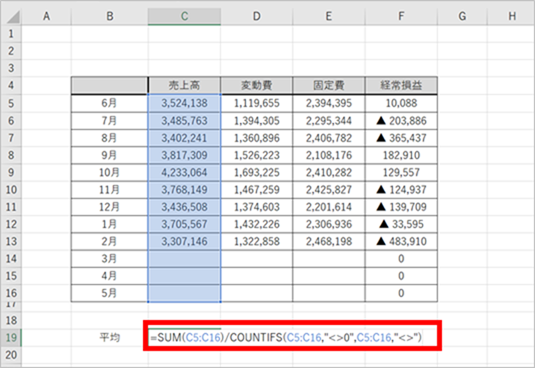Select column A header

click(x=46, y=16)
